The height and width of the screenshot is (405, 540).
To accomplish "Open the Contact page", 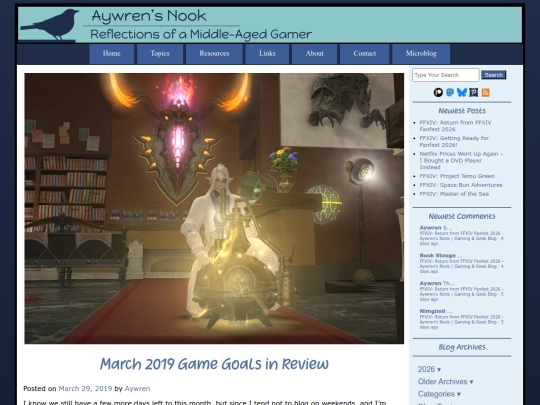I will pyautogui.click(x=365, y=54).
